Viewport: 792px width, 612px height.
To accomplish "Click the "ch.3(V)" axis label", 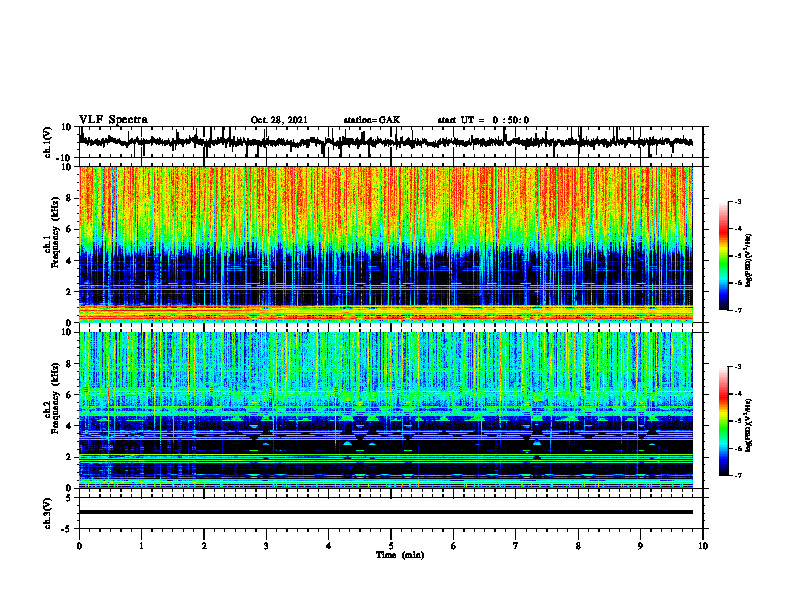I will pos(47,513).
